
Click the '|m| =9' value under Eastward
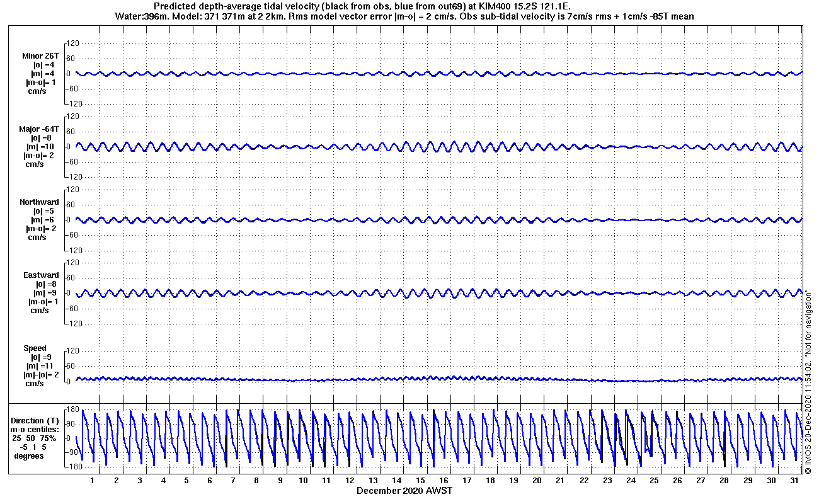pyautogui.click(x=45, y=293)
